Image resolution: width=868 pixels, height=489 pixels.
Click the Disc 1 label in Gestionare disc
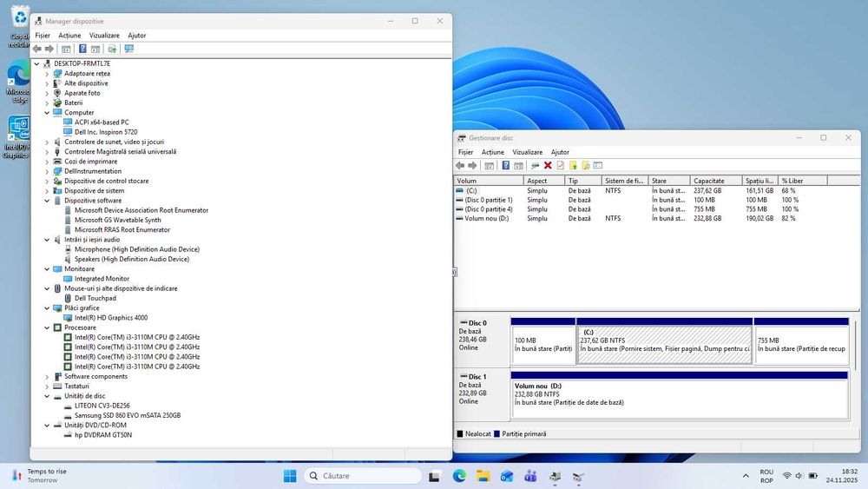point(477,377)
